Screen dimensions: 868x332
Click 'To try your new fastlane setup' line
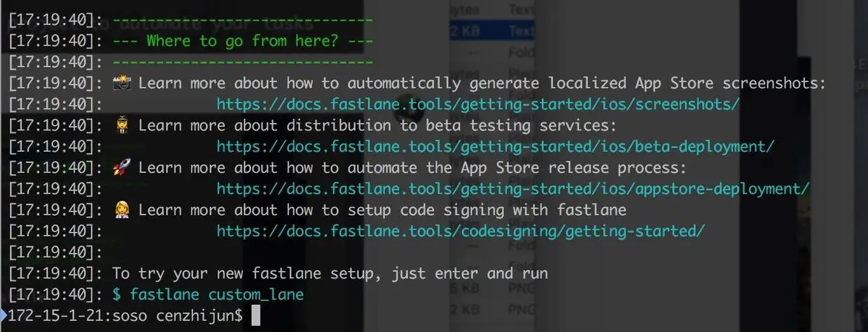(330, 273)
